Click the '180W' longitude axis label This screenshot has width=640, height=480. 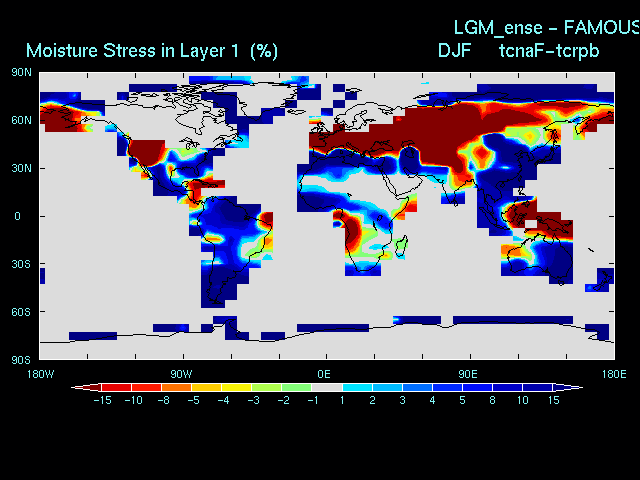(40, 373)
